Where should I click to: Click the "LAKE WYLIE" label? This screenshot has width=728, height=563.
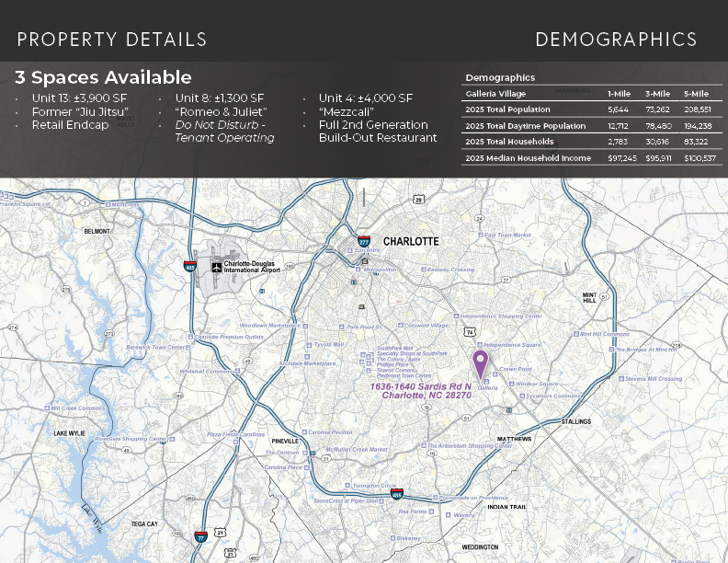(69, 433)
